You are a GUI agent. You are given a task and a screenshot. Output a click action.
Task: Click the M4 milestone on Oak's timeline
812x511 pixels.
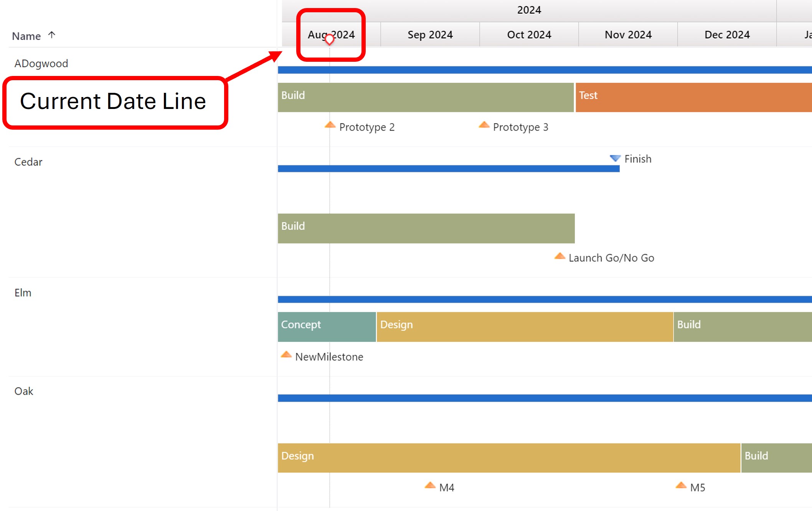430,485
